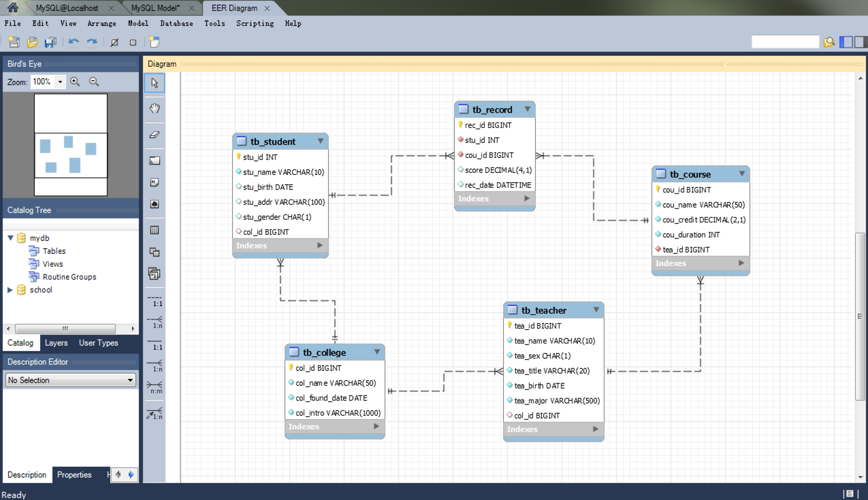Select the eraser tool

coord(155,135)
